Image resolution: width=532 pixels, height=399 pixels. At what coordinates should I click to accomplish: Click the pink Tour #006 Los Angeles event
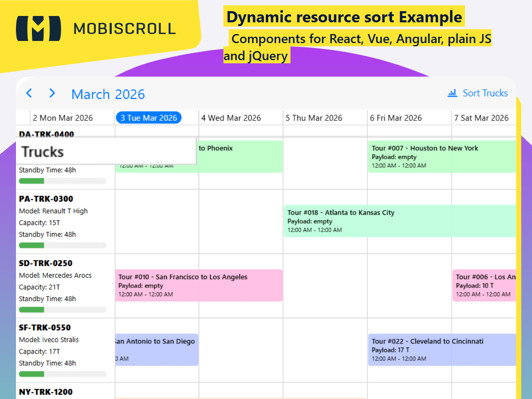tap(484, 286)
